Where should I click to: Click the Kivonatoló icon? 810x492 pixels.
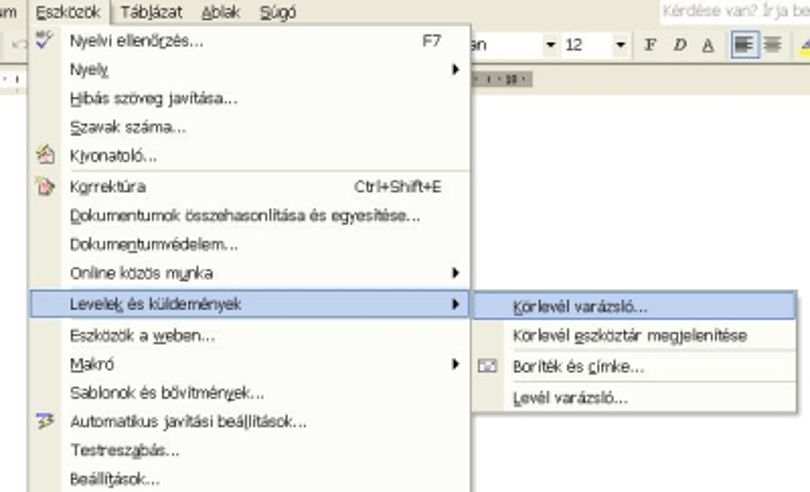pos(45,155)
